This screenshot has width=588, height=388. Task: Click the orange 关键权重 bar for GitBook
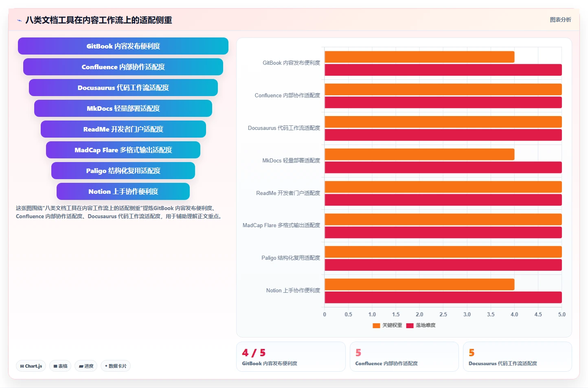419,57
